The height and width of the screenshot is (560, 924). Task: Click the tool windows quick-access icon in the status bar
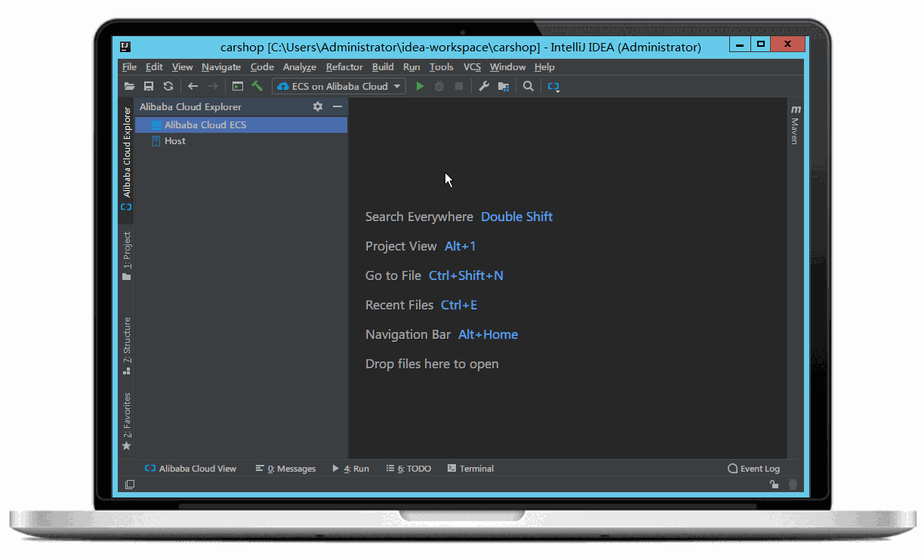pyautogui.click(x=129, y=485)
